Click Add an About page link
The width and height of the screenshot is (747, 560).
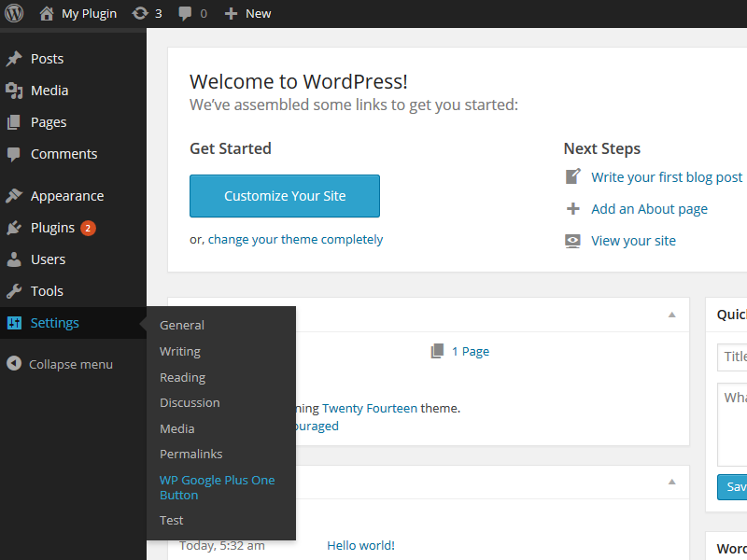pos(649,209)
